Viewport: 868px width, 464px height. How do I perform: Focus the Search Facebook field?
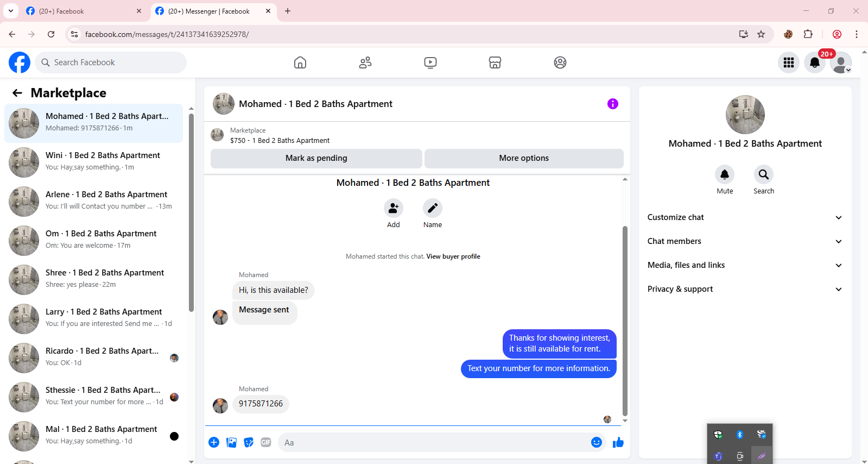pyautogui.click(x=111, y=62)
